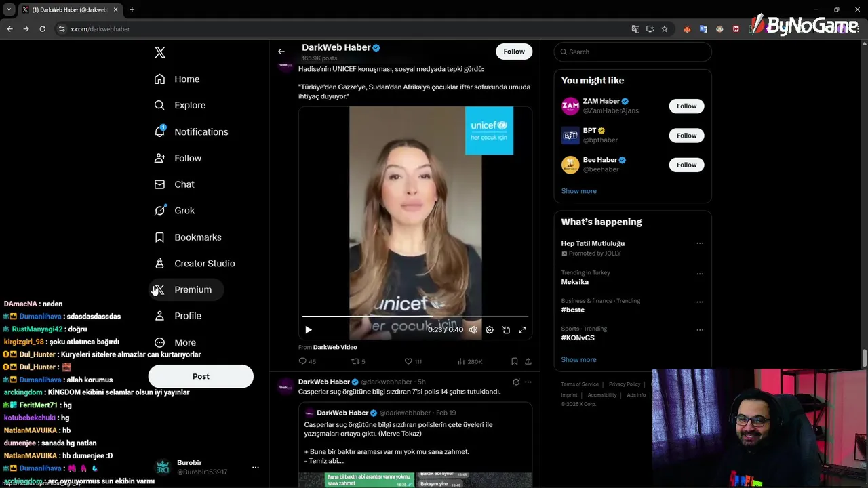The image size is (868, 488).
Task: Click the browser forward arrow
Action: tap(26, 29)
